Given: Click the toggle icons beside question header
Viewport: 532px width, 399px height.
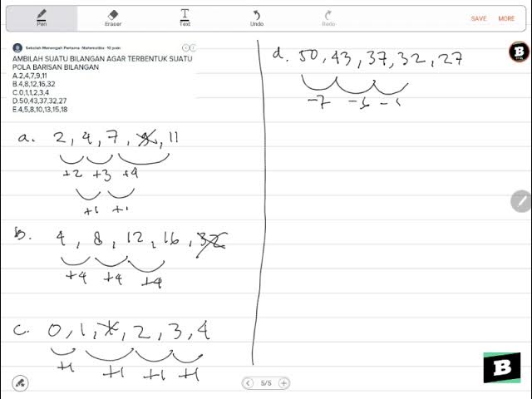Looking at the screenshot, I should (x=189, y=48).
